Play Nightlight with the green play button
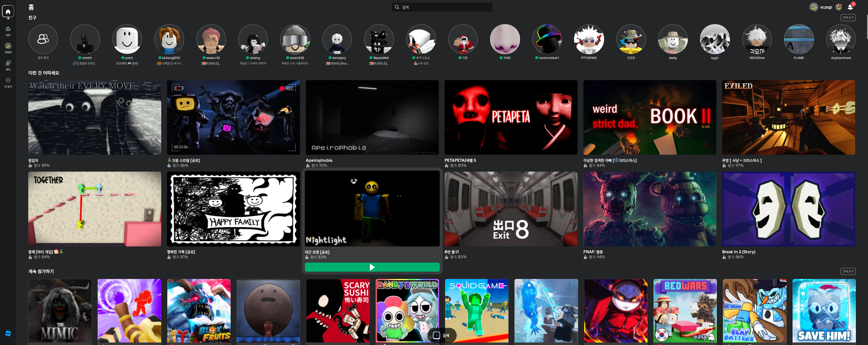 (372, 267)
